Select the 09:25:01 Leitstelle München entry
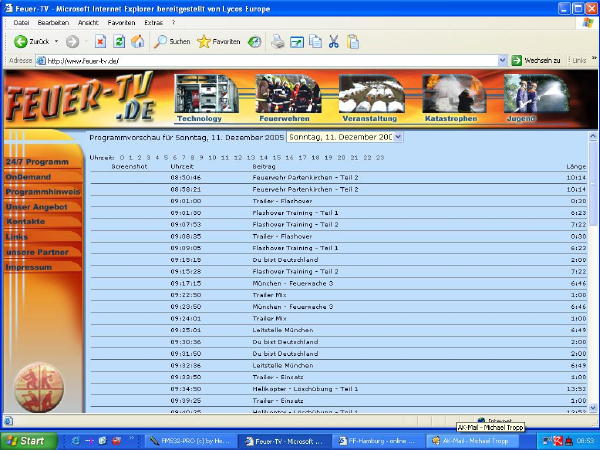 point(339,330)
